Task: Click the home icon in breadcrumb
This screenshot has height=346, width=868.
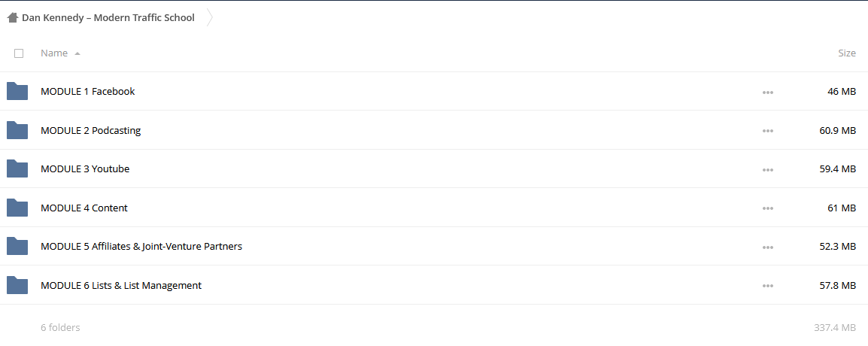Action: point(13,18)
